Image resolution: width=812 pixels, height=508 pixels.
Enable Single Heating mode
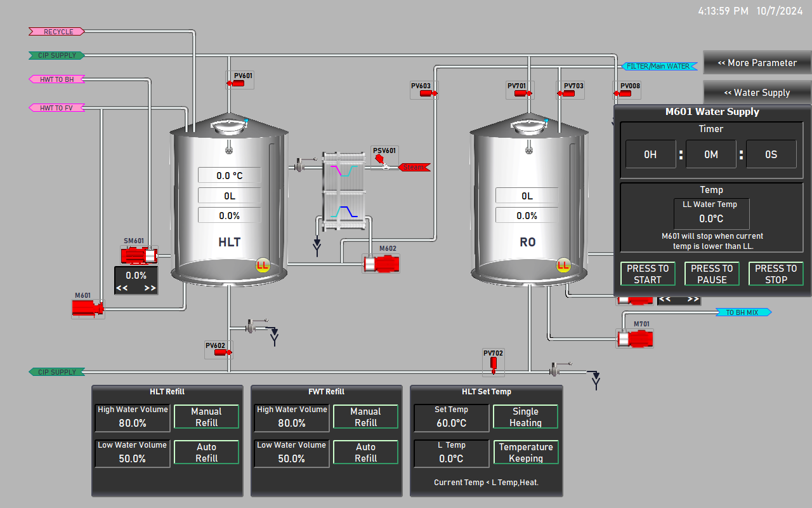pyautogui.click(x=526, y=417)
